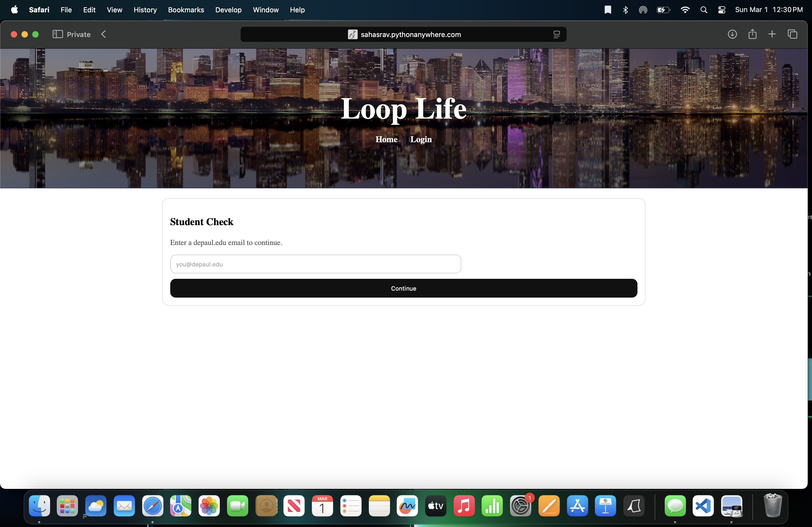Open the Bluetooth status menu
812x527 pixels.
625,10
